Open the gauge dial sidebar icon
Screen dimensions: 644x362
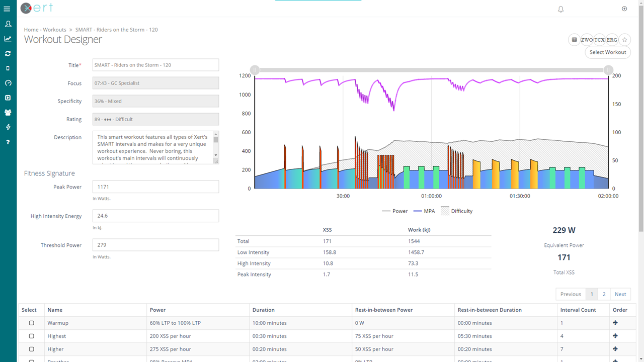point(8,83)
